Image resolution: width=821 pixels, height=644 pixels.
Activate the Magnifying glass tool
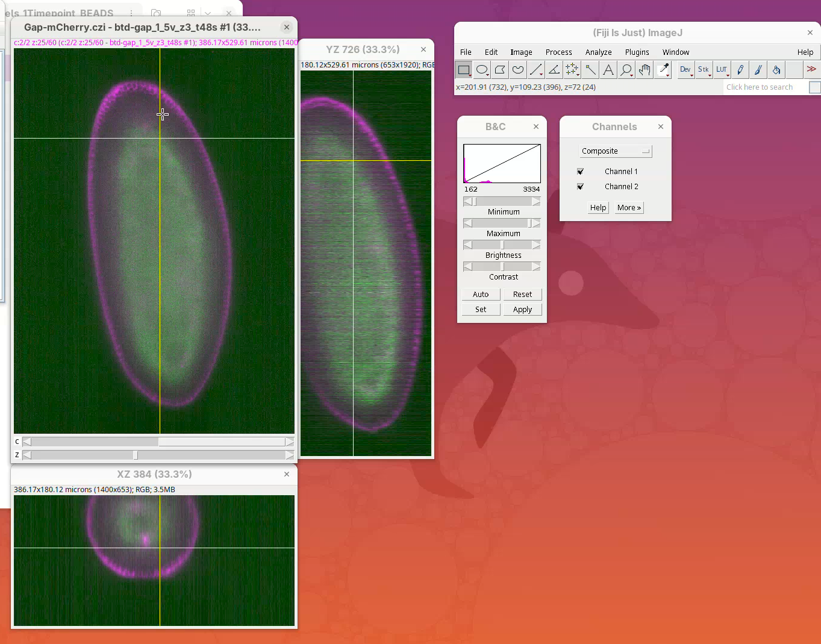(x=626, y=70)
